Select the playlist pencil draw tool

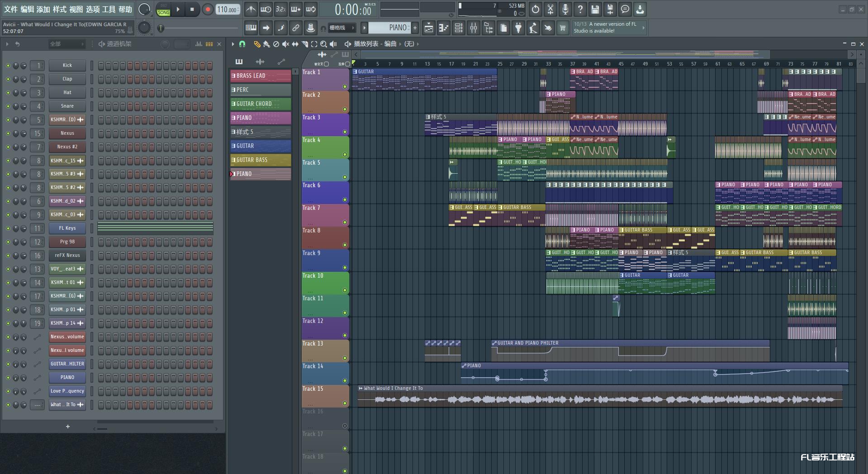(x=257, y=44)
